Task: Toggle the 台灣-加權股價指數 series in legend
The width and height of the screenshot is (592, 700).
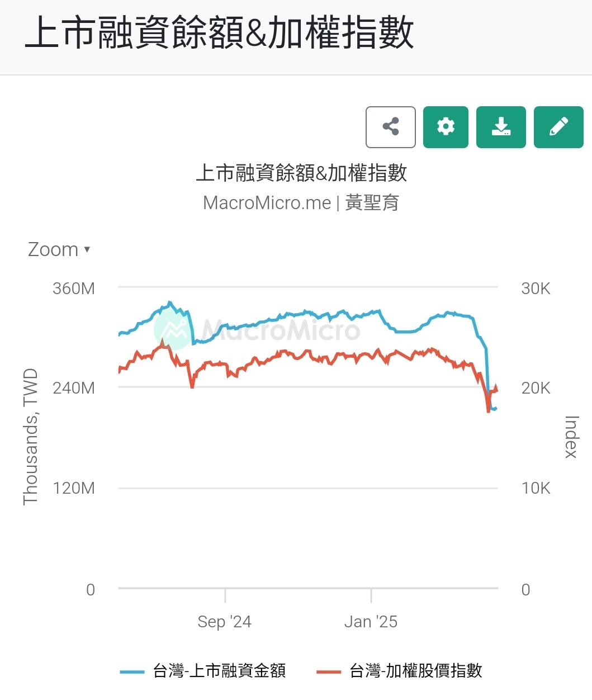Action: [x=415, y=670]
